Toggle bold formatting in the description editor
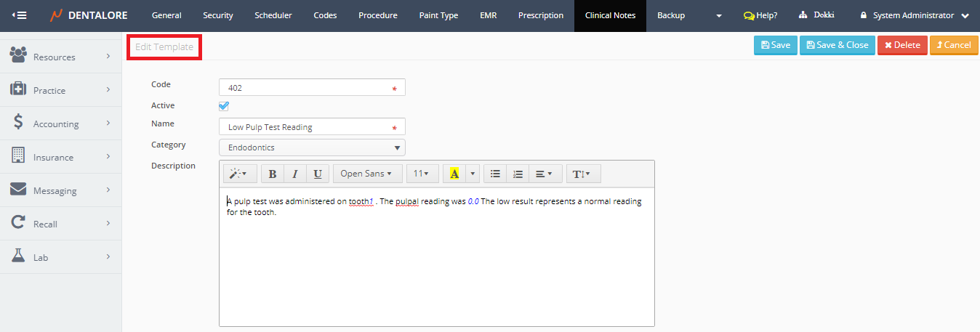Screen dimensions: 980x332 pos(273,174)
